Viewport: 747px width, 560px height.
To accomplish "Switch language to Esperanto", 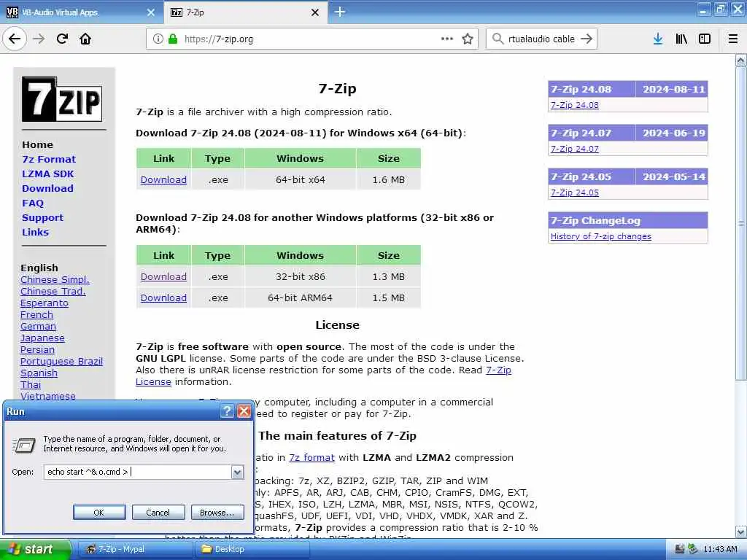I will [44, 303].
